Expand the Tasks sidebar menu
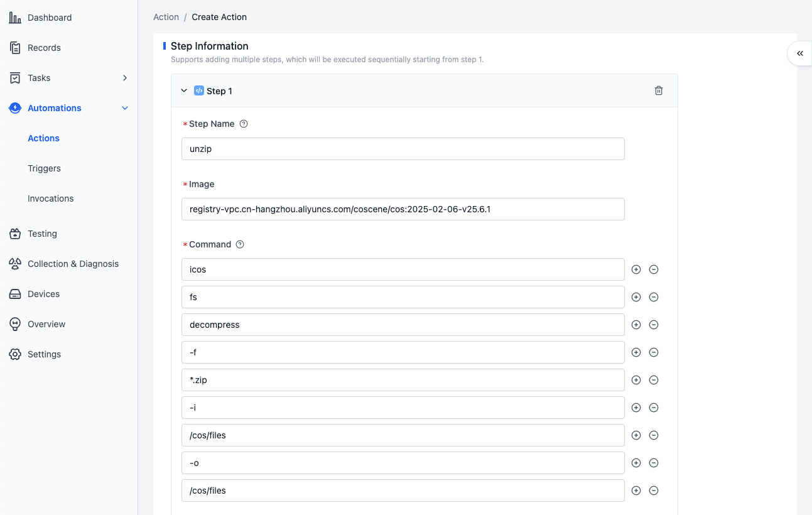The height and width of the screenshot is (515, 812). (124, 78)
